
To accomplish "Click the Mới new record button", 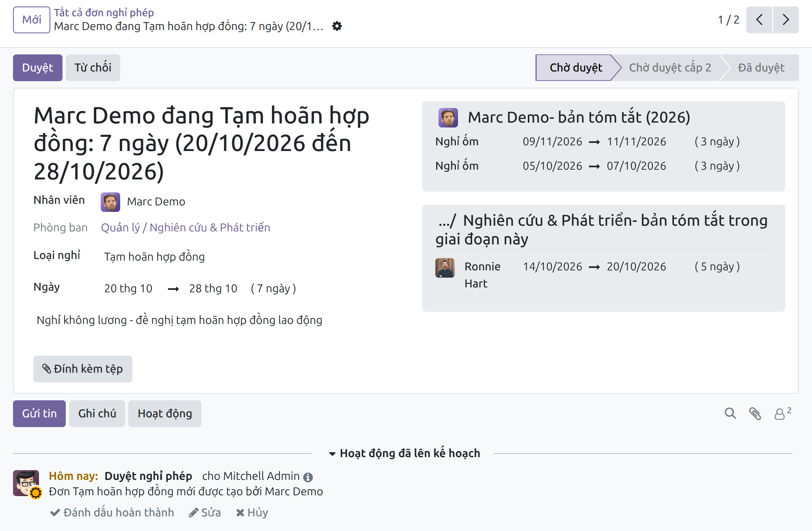I will click(x=32, y=20).
